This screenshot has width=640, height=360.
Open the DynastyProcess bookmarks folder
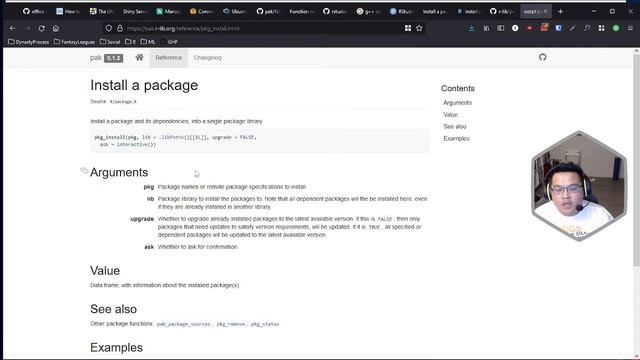[x=29, y=42]
